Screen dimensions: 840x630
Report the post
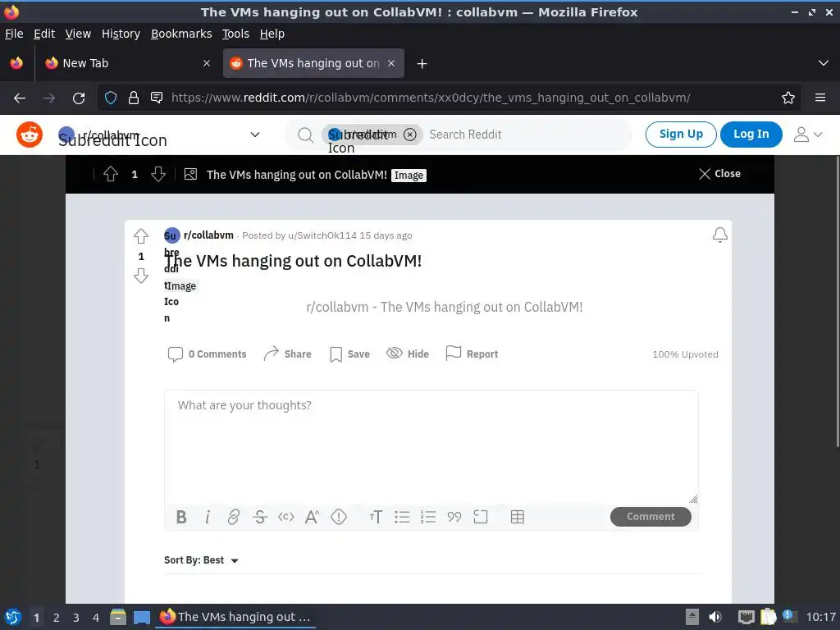(x=472, y=354)
